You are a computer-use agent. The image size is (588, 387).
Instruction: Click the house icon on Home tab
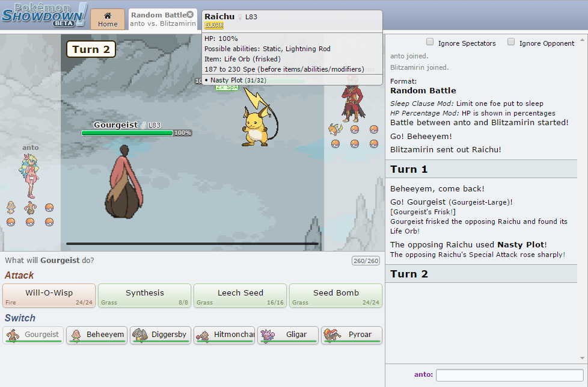[x=108, y=16]
